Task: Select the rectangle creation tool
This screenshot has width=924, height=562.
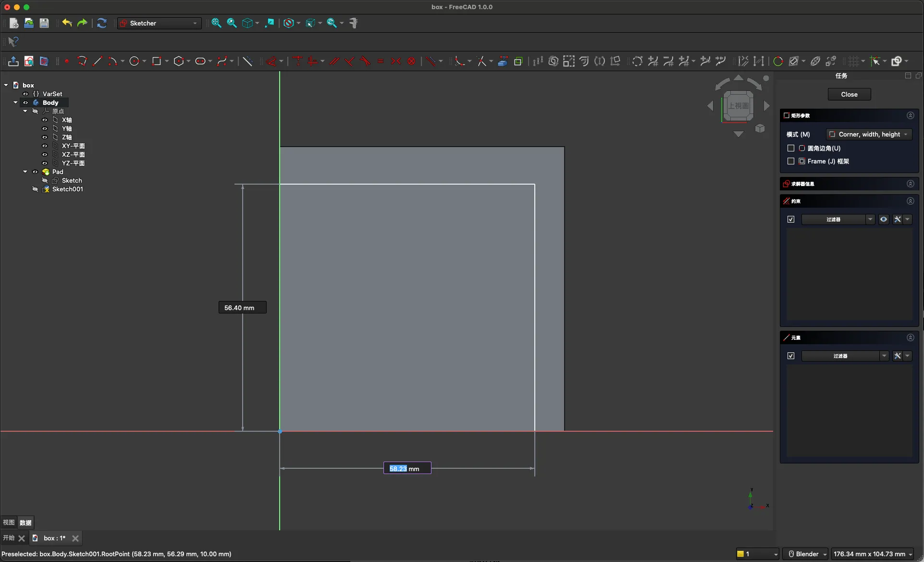Action: point(156,61)
